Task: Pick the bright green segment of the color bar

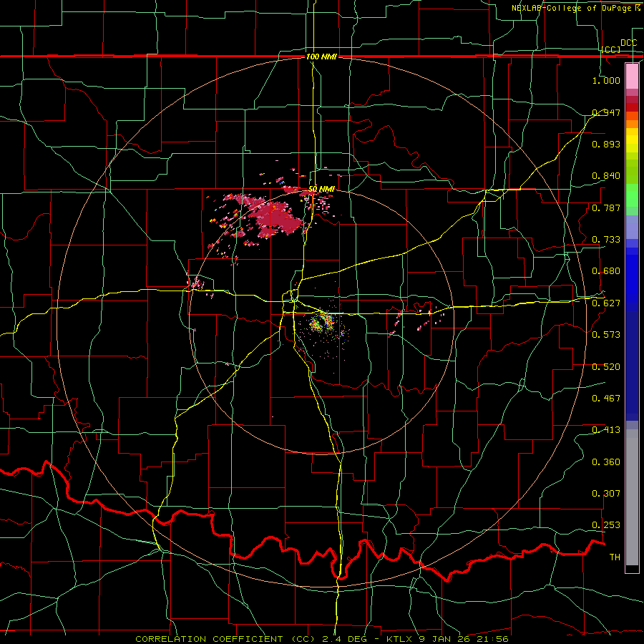Action: 632,195
